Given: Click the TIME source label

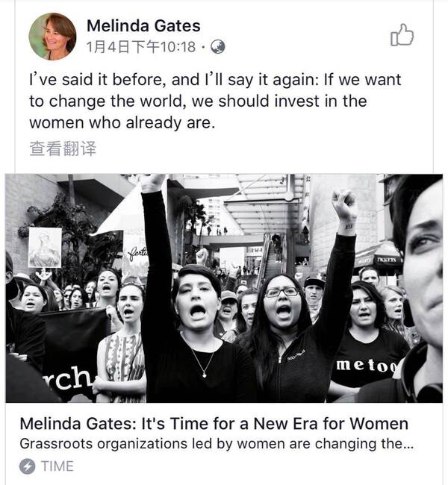Looking at the screenshot, I should point(57,466).
